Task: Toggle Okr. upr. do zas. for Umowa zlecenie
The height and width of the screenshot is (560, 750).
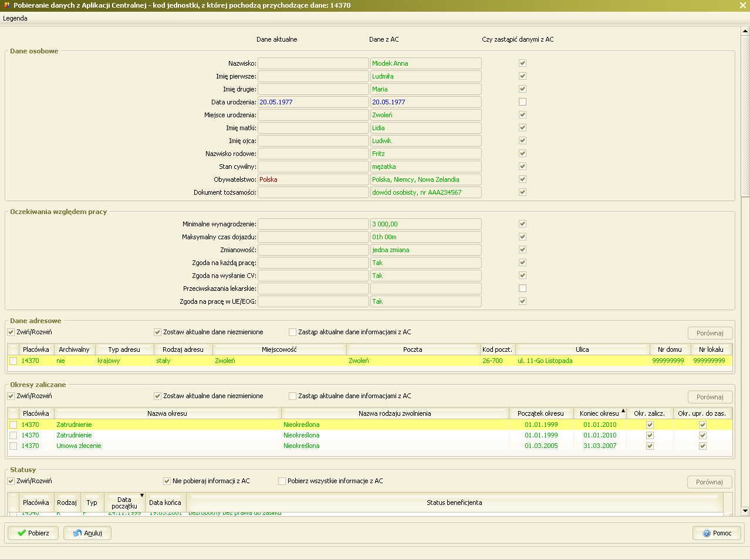Action: (x=702, y=446)
